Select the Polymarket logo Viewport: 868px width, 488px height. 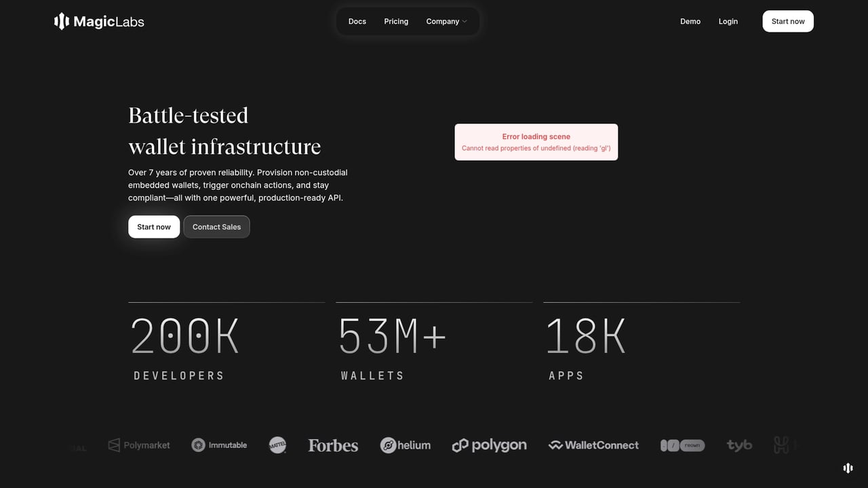[x=139, y=445]
